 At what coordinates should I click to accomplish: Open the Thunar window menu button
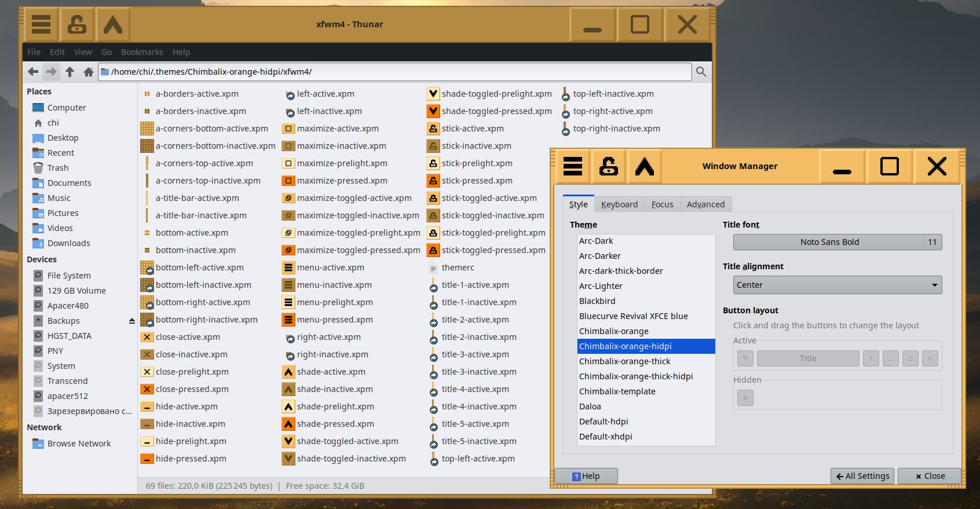[x=41, y=25]
